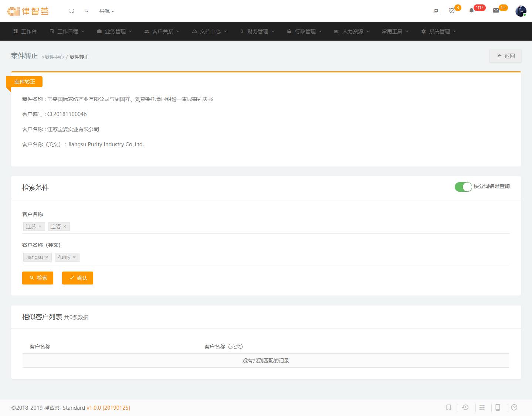The image size is (532, 416).
Task: Remove the 江苏 keyword tag
Action: point(40,227)
